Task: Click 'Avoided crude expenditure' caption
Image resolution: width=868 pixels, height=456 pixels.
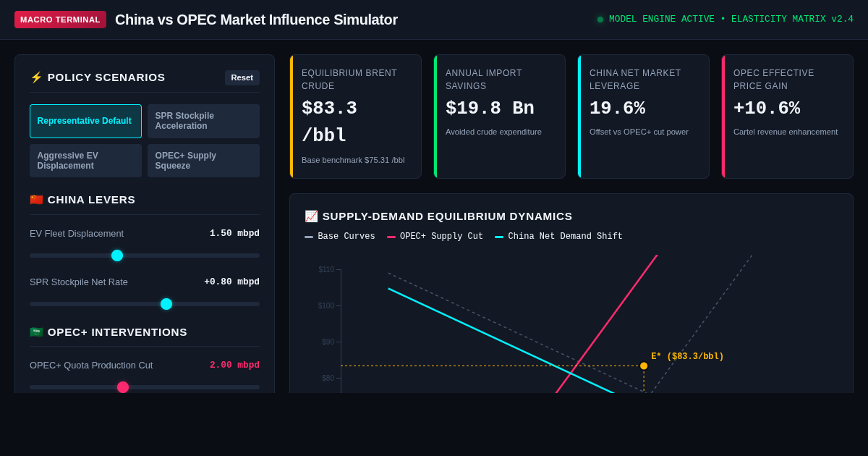Action: (x=493, y=132)
